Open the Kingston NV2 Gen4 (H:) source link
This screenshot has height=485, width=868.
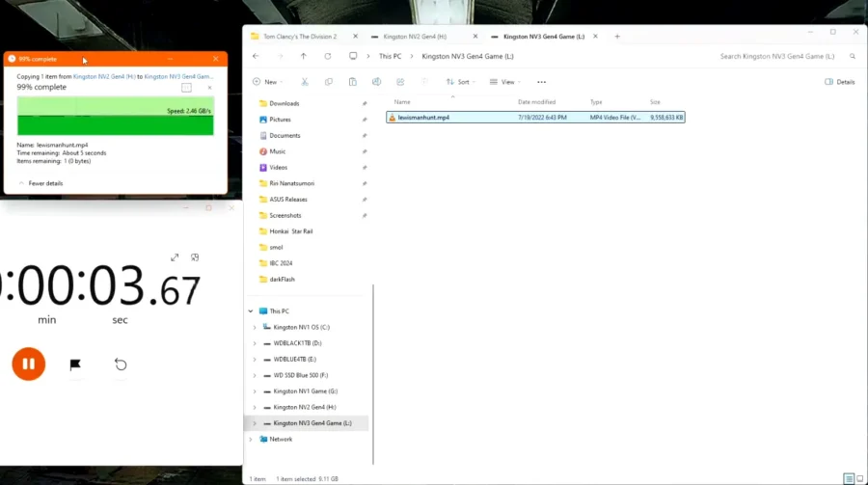[104, 76]
